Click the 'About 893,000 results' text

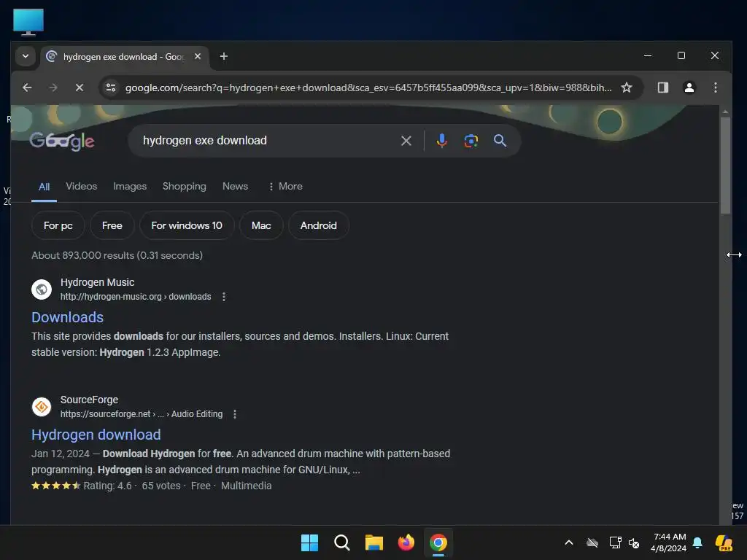point(117,255)
